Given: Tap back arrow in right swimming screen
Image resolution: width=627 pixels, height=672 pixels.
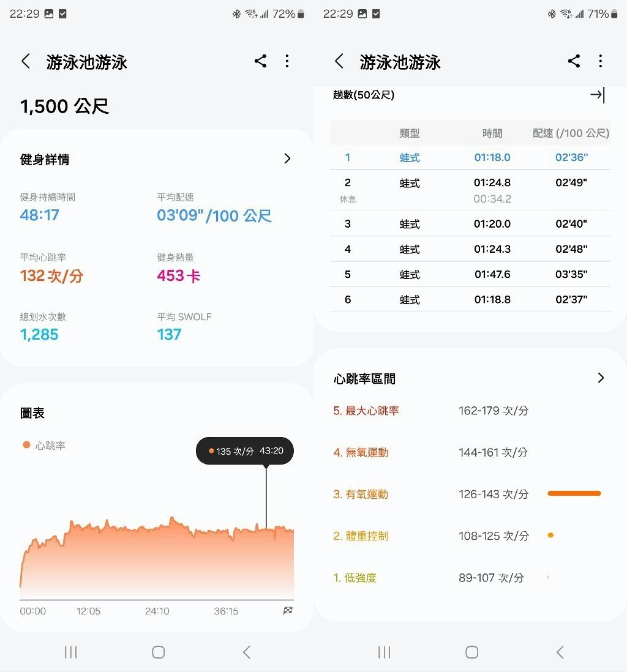Looking at the screenshot, I should (339, 61).
